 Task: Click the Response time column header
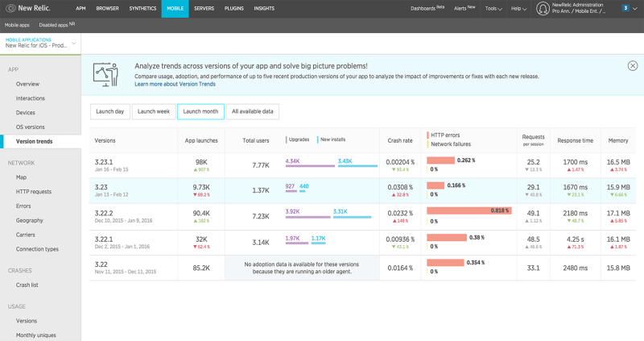[575, 141]
